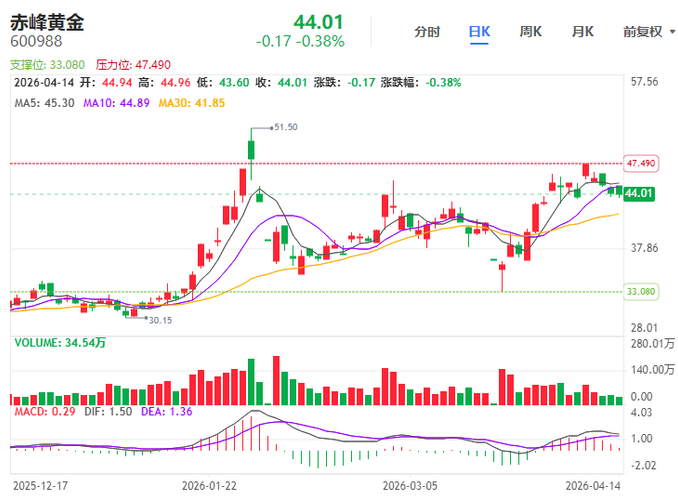Click the VOLUME: 34.54万 label

[60, 343]
